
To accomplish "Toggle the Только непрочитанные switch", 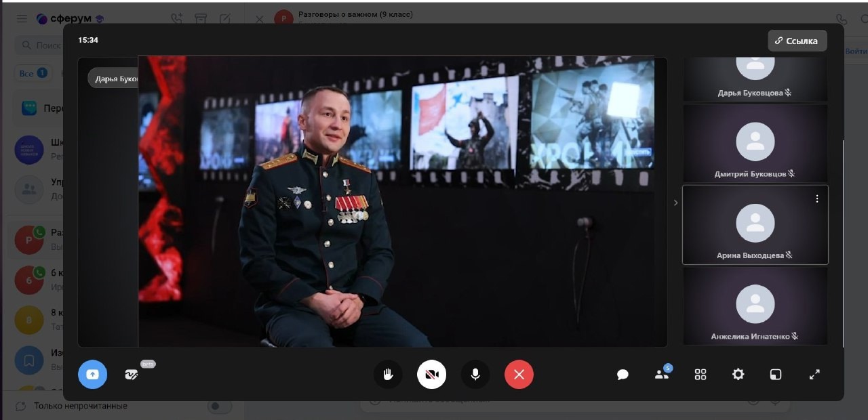I will coord(220,406).
